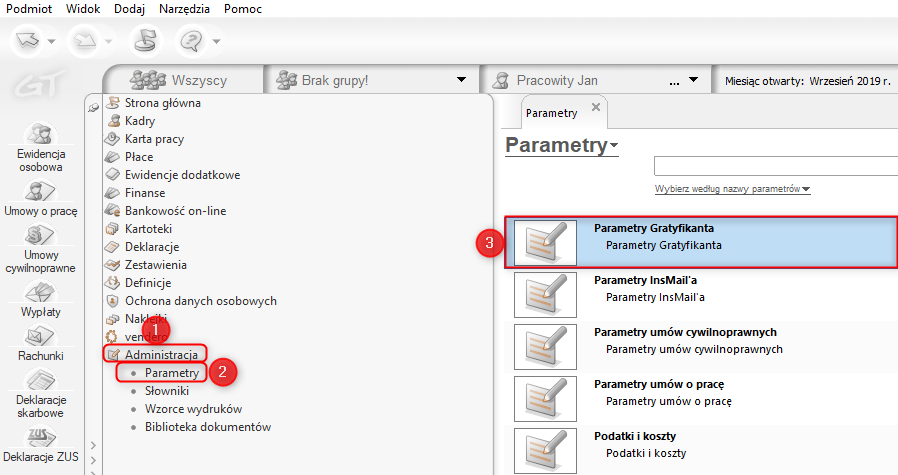This screenshot has height=475, width=898.
Task: Open the Parametry Gratyfikanta entry icon
Action: point(545,243)
